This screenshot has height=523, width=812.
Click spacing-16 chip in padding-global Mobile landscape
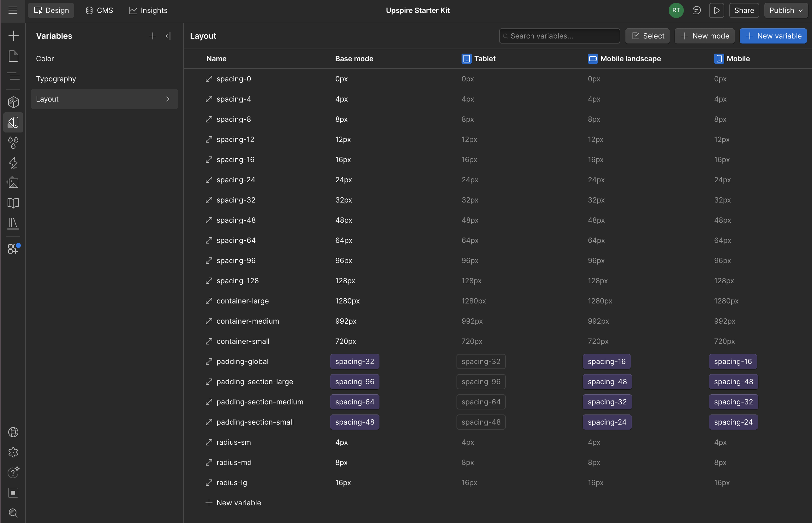607,361
